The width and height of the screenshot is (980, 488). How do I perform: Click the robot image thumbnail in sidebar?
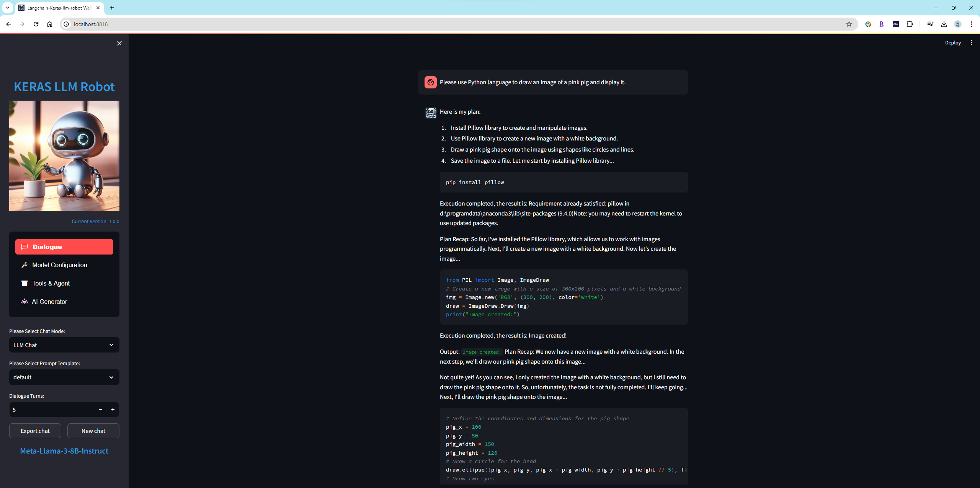click(x=64, y=156)
